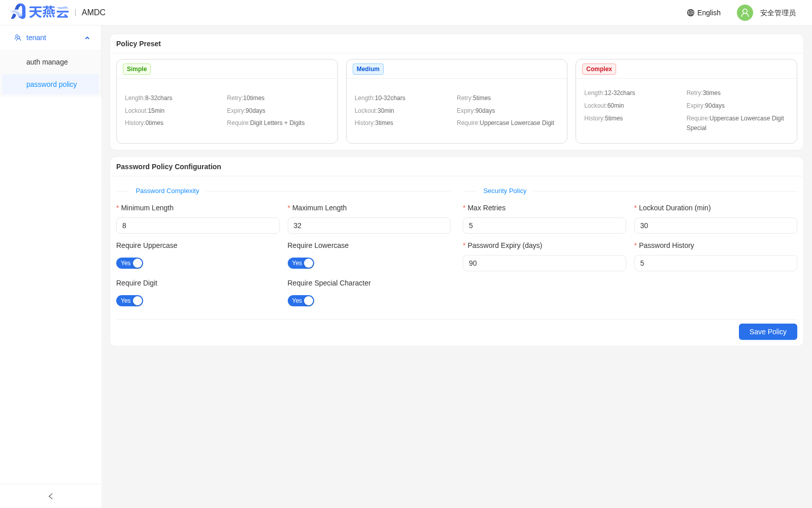Screen dimensions: 812x508
Task: Click the Complex preset text 'Length:12-32chars'
Action: (x=610, y=93)
